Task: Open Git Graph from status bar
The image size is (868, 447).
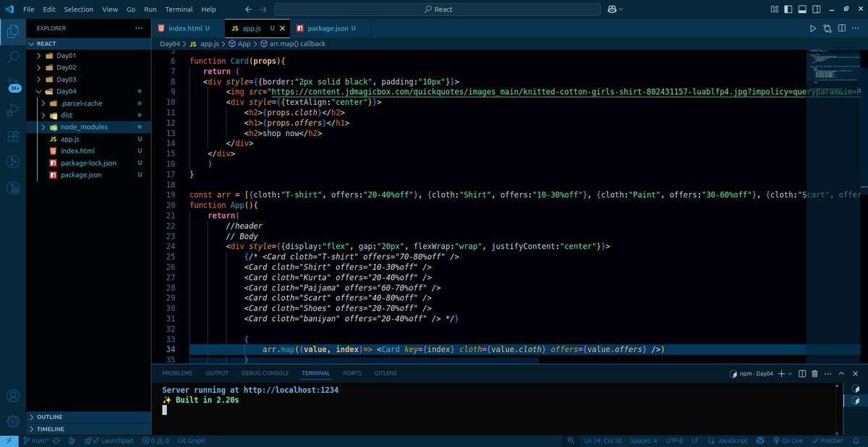Action: (x=191, y=440)
